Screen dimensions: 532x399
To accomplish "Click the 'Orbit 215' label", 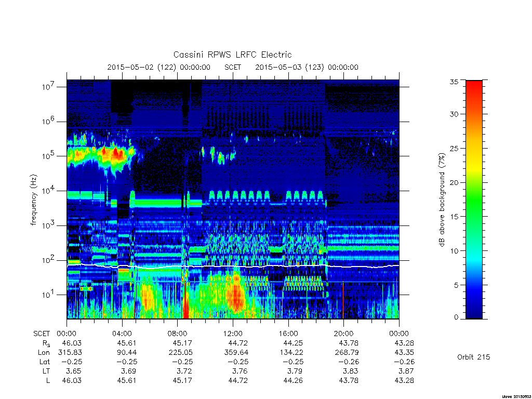I will [x=474, y=357].
